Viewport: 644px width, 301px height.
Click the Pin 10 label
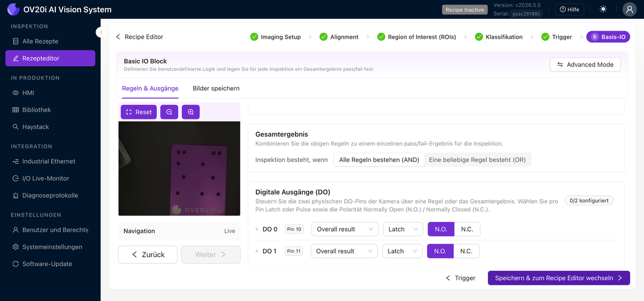point(294,229)
